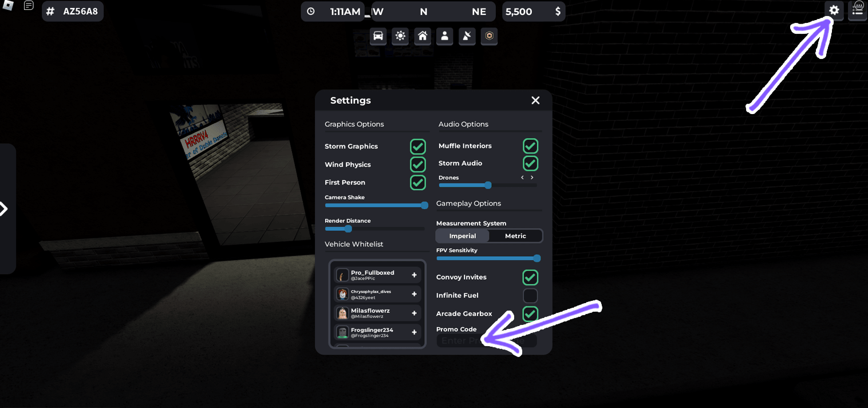Disable the Storm Graphics checkbox
The image size is (868, 408).
(x=417, y=146)
